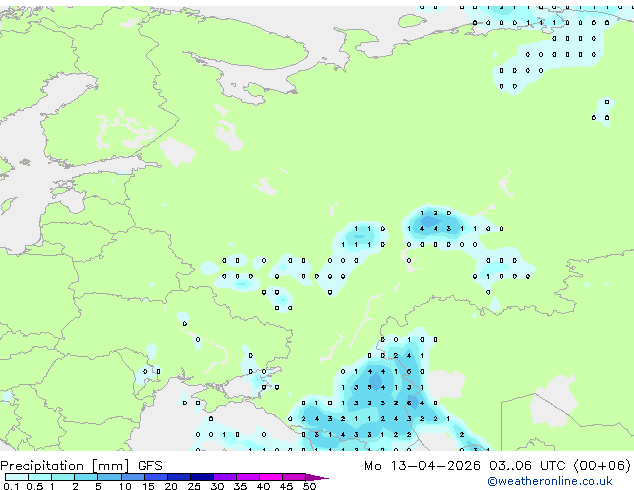Click the "35" legend label
This screenshot has height=490, width=634.
[240, 486]
